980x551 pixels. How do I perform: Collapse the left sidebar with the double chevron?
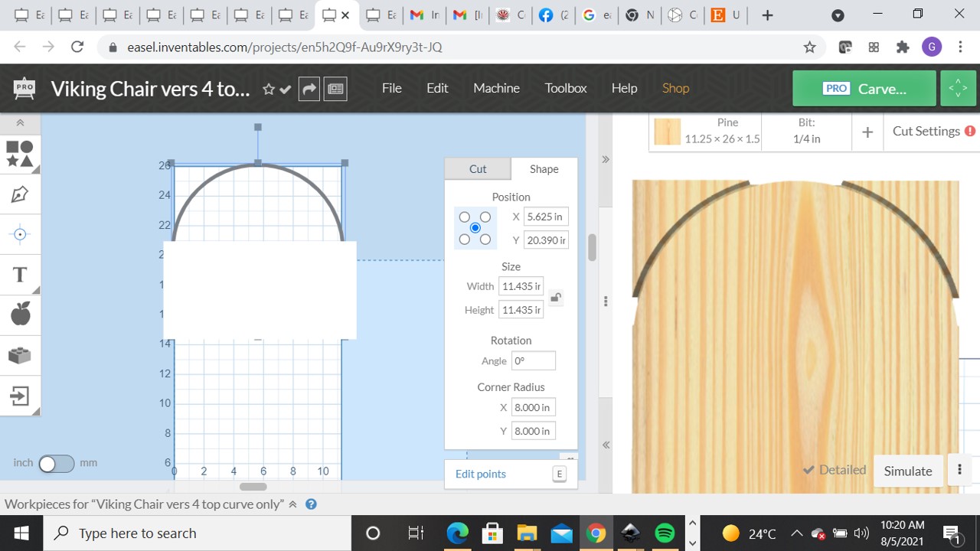tap(20, 122)
